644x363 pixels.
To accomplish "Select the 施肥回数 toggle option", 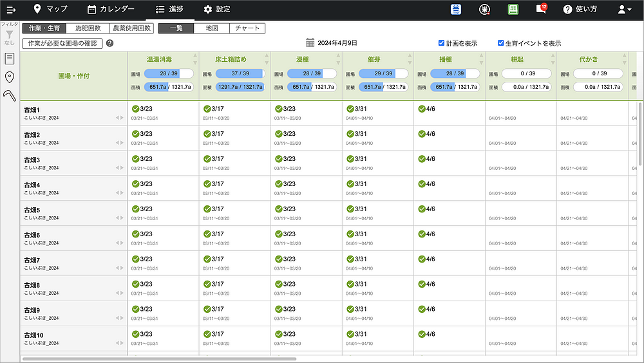I will coord(88,28).
